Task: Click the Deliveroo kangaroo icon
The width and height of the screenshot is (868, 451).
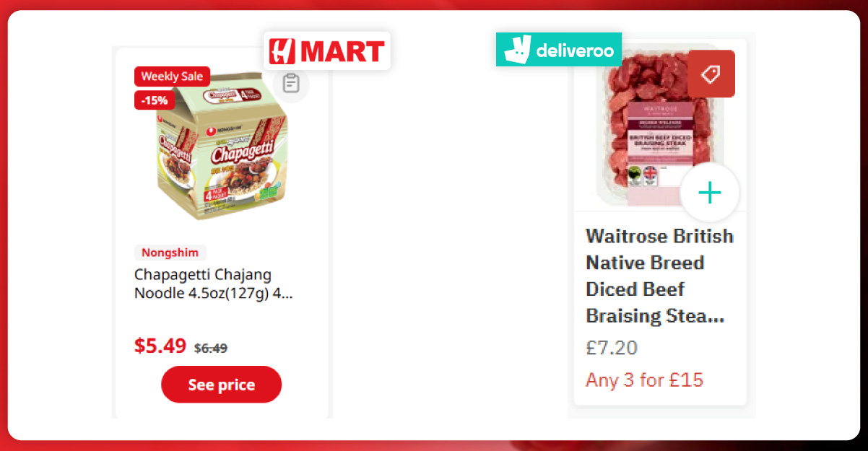Action: click(516, 50)
